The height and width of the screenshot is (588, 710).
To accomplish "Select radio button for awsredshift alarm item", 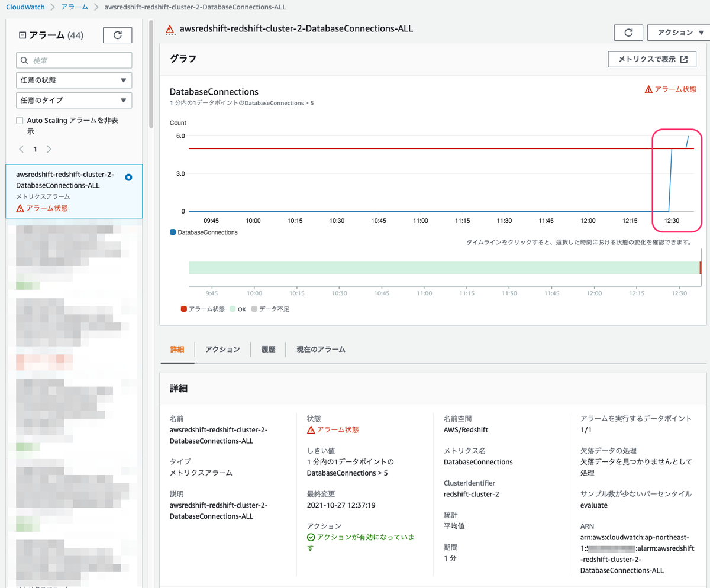I will click(129, 177).
